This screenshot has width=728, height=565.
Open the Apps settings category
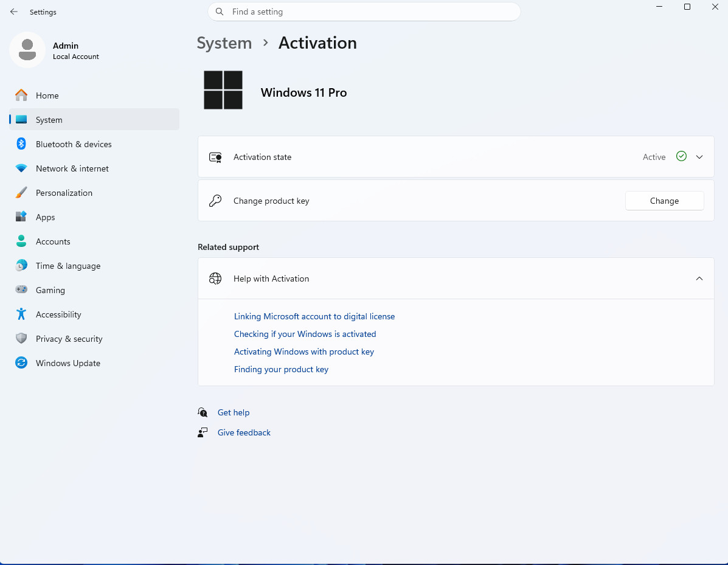94,217
